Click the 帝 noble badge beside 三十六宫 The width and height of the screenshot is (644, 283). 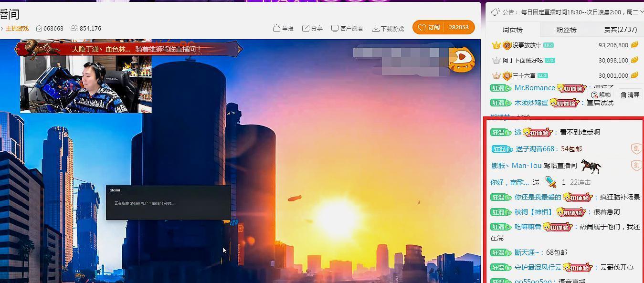(x=507, y=76)
